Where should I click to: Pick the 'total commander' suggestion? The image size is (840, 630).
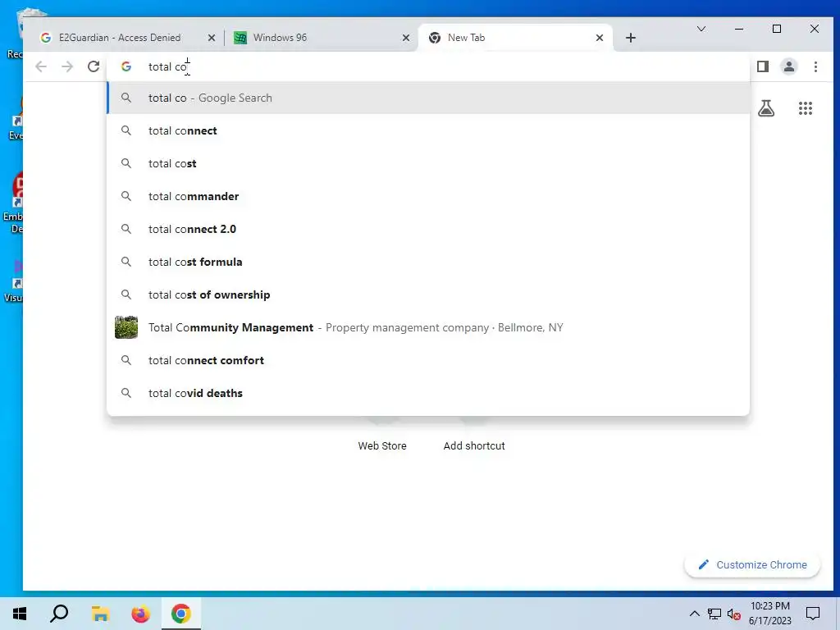click(x=428, y=196)
